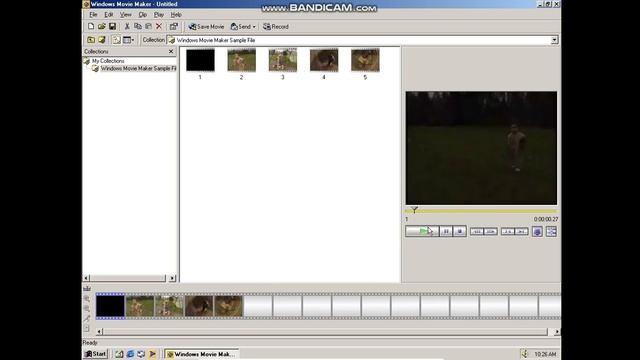Click the storyboard scrollbar left arrow

[99, 332]
